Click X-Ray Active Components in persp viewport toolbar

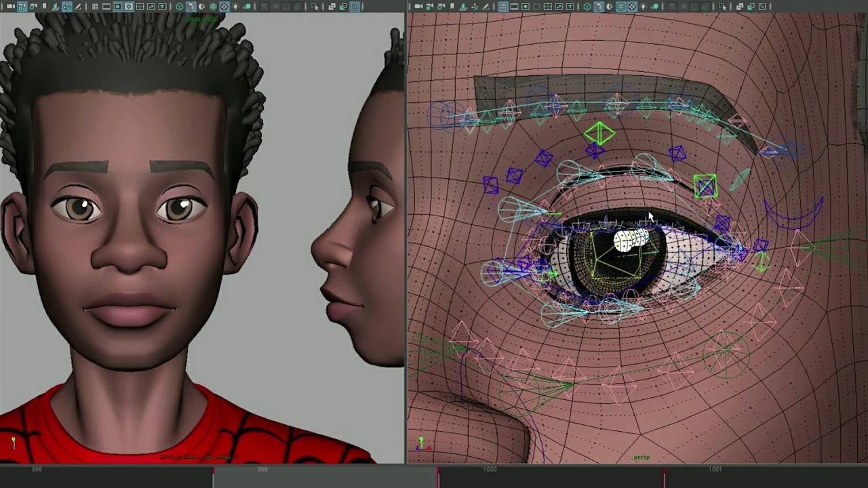pyautogui.click(x=762, y=7)
